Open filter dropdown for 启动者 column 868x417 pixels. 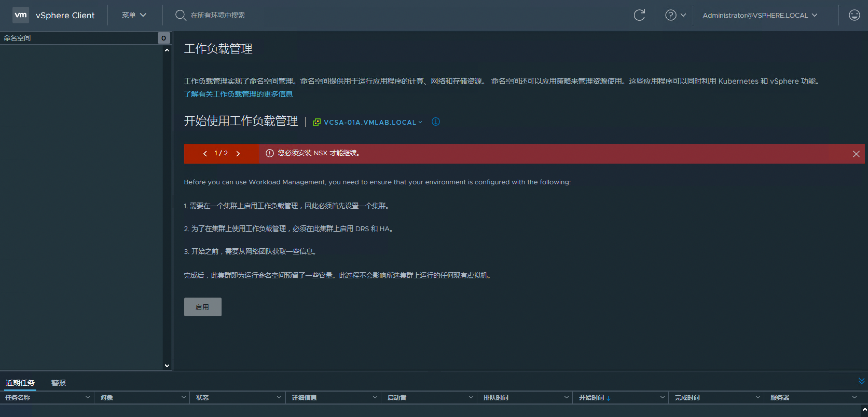tap(471, 398)
